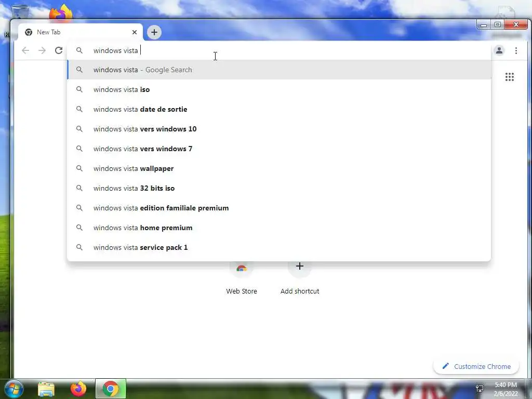This screenshot has height=399, width=532.
Task: Click the browser back arrow
Action: [25, 50]
